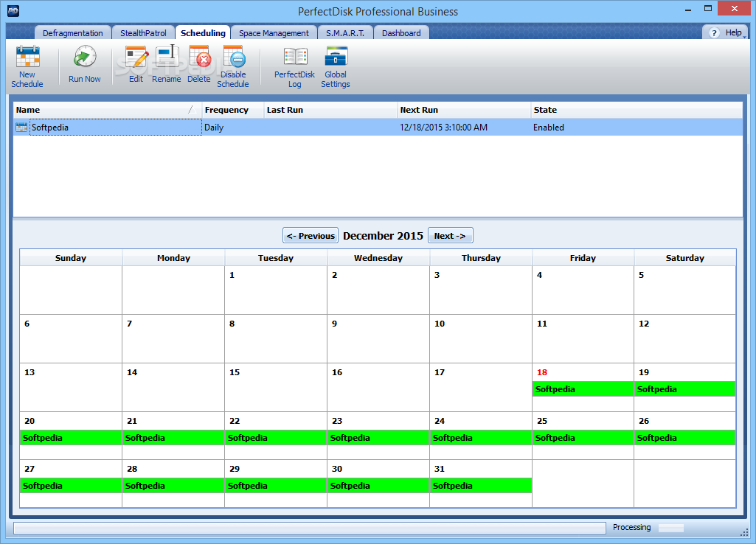
Task: Open the StealthPatrol tab
Action: (143, 32)
